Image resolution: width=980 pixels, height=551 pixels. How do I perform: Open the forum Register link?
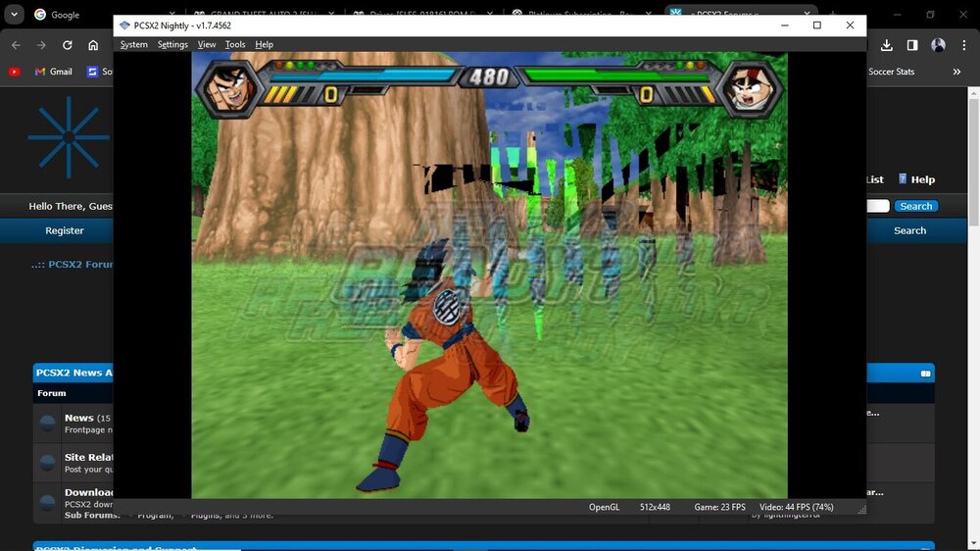coord(65,230)
